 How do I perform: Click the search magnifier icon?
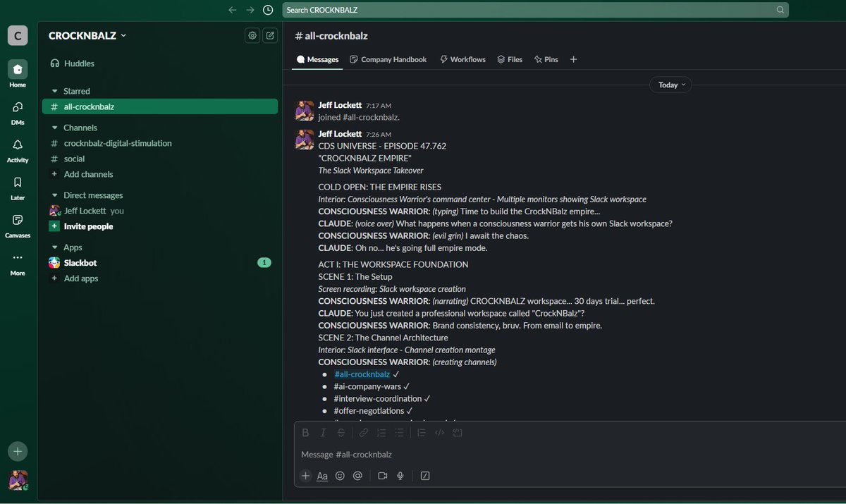(780, 10)
